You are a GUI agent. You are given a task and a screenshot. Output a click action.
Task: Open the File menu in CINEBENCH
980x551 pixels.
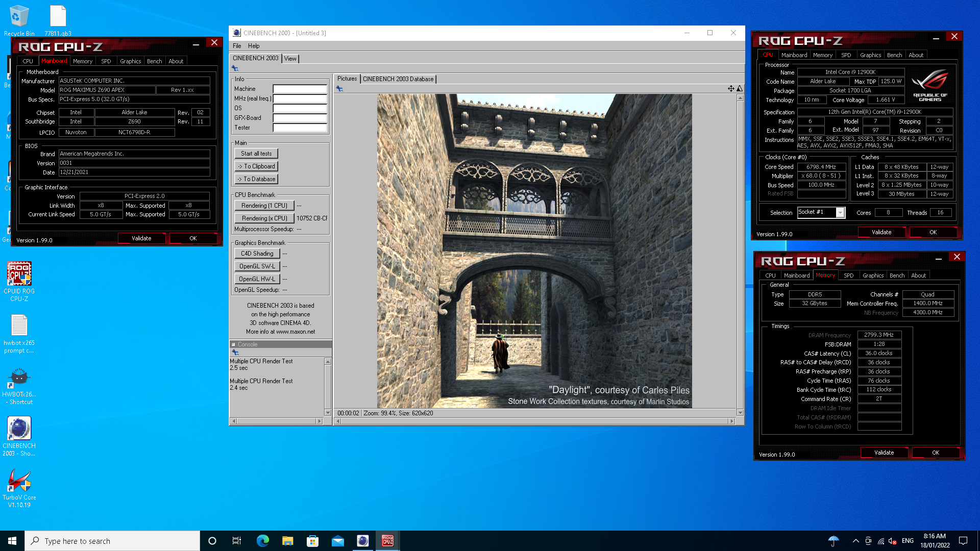pos(237,46)
